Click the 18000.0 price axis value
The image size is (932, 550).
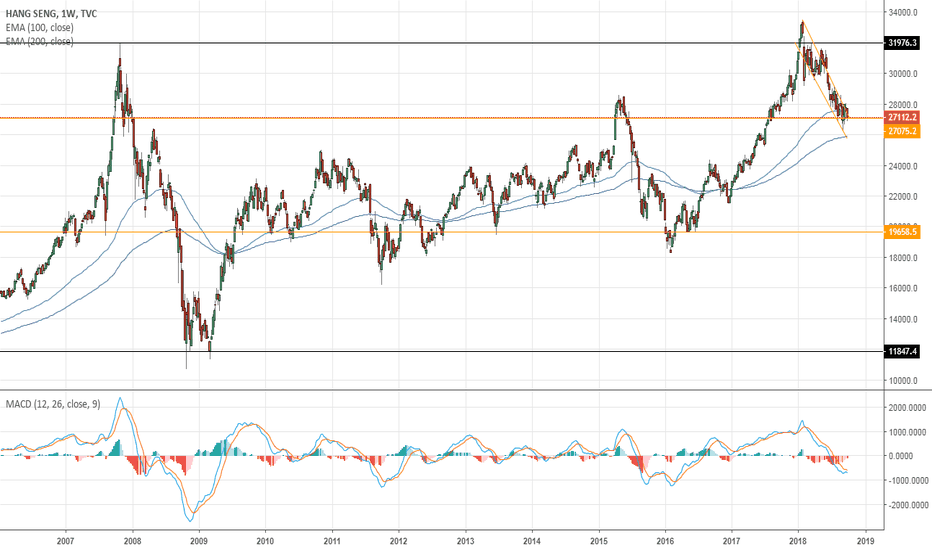pyautogui.click(x=903, y=258)
